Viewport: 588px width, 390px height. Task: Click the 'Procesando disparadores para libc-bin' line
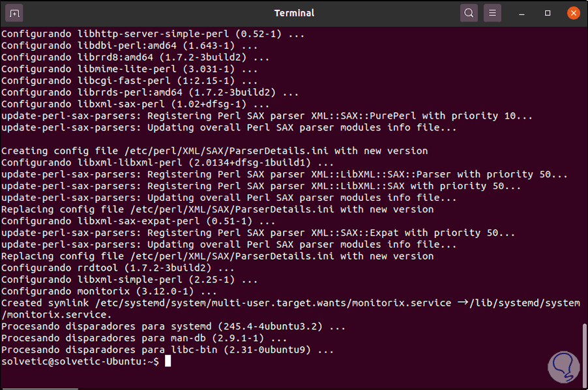(x=167, y=350)
